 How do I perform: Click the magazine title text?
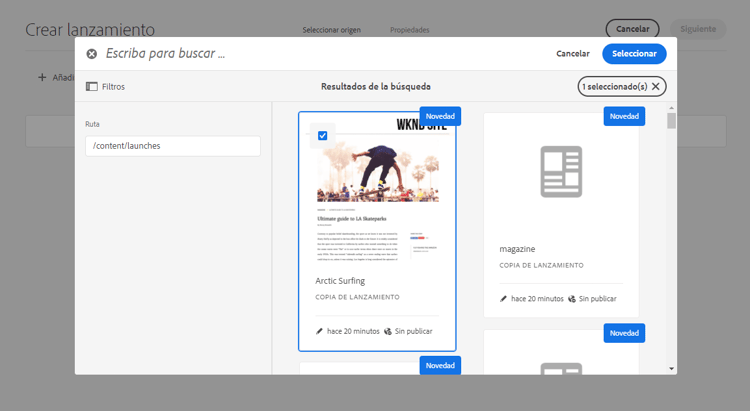pos(517,249)
